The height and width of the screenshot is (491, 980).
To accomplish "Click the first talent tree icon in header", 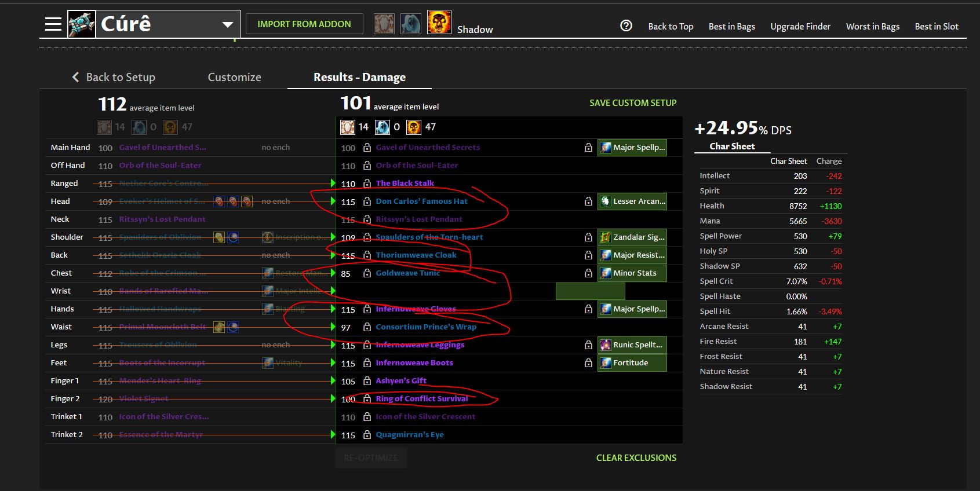I will [384, 24].
